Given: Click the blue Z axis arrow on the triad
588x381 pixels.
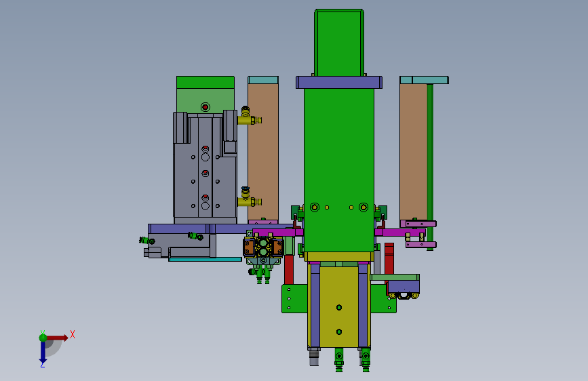Looking at the screenshot, I should [43, 353].
